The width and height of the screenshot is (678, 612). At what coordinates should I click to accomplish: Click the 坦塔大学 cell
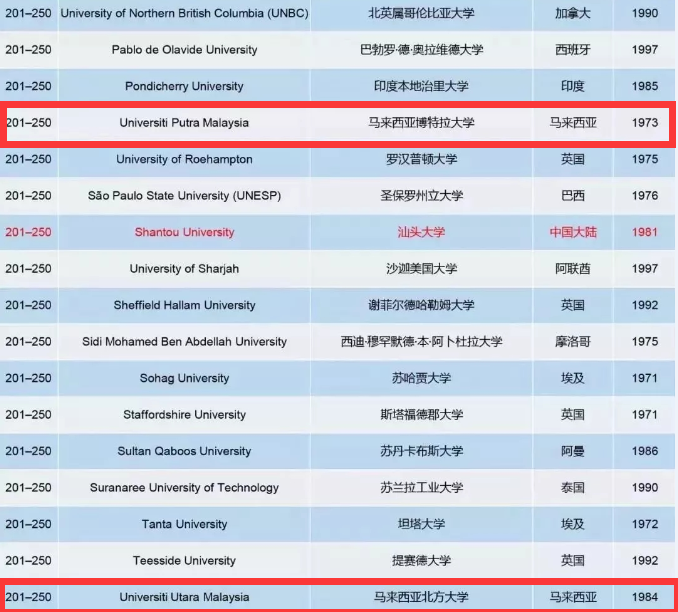tap(421, 524)
